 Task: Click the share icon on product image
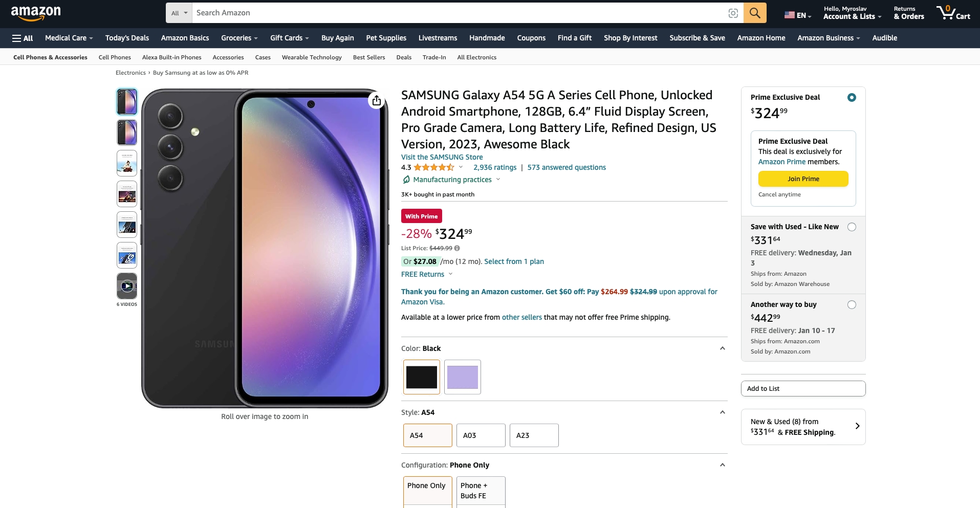tap(377, 100)
